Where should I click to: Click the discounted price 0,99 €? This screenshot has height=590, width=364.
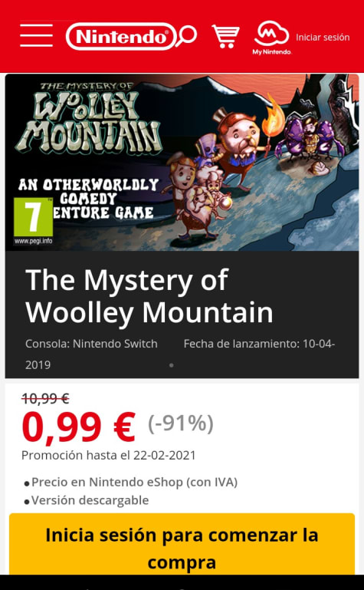[x=78, y=427]
